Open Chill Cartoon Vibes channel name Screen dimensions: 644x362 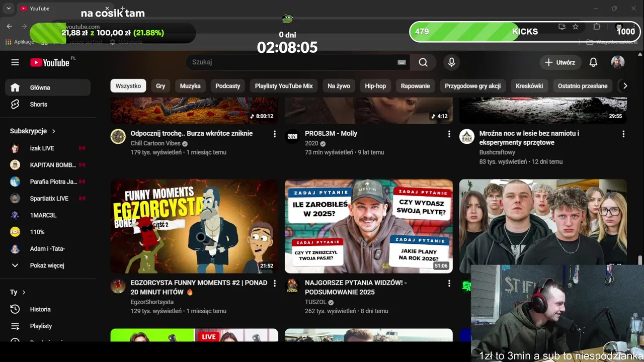coord(155,143)
